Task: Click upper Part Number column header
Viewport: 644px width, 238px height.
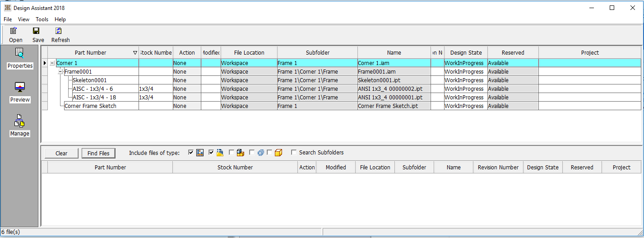Action: (x=93, y=53)
